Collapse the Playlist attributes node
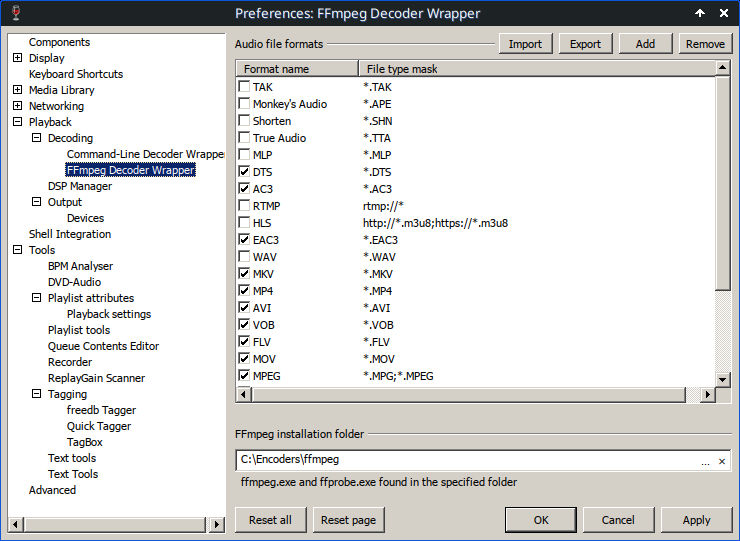740x541 pixels. pyautogui.click(x=36, y=298)
